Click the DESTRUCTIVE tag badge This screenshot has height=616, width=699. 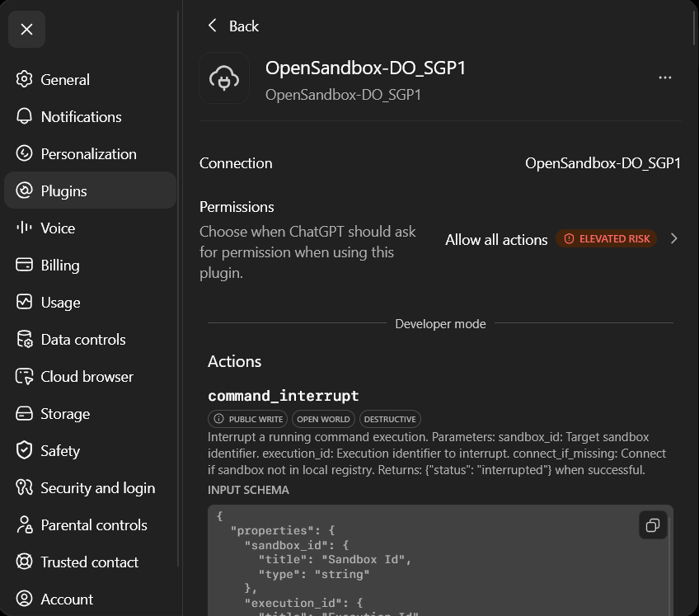pos(390,419)
